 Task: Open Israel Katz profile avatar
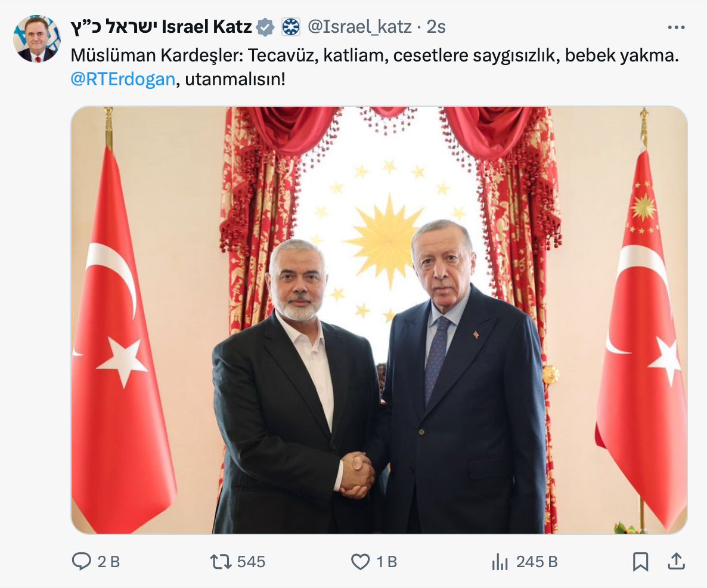pyautogui.click(x=36, y=39)
